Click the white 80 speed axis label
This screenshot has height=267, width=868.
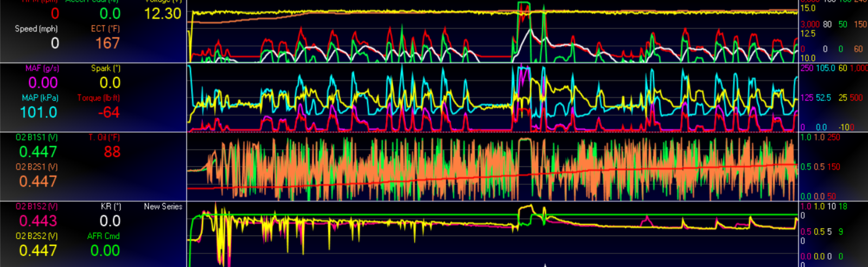(x=827, y=24)
